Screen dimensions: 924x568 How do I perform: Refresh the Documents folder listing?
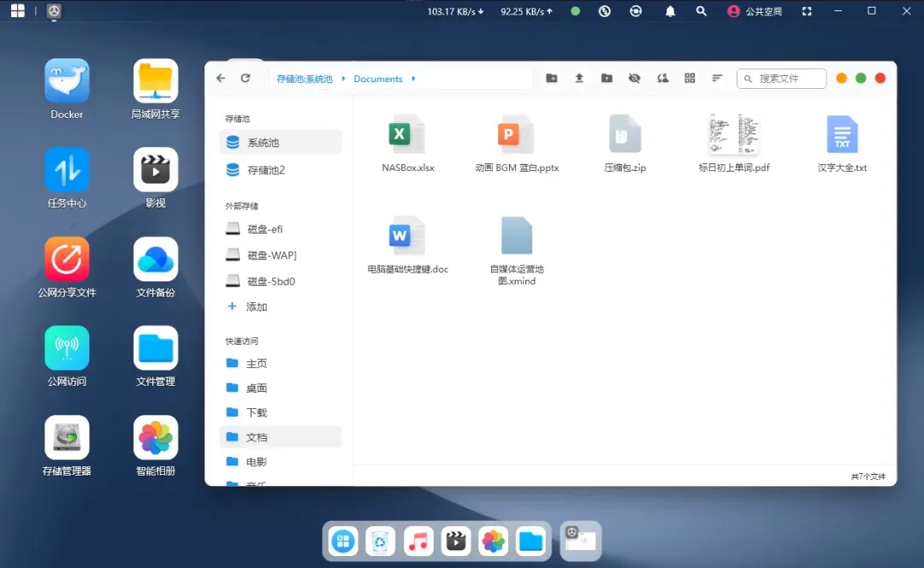point(246,78)
